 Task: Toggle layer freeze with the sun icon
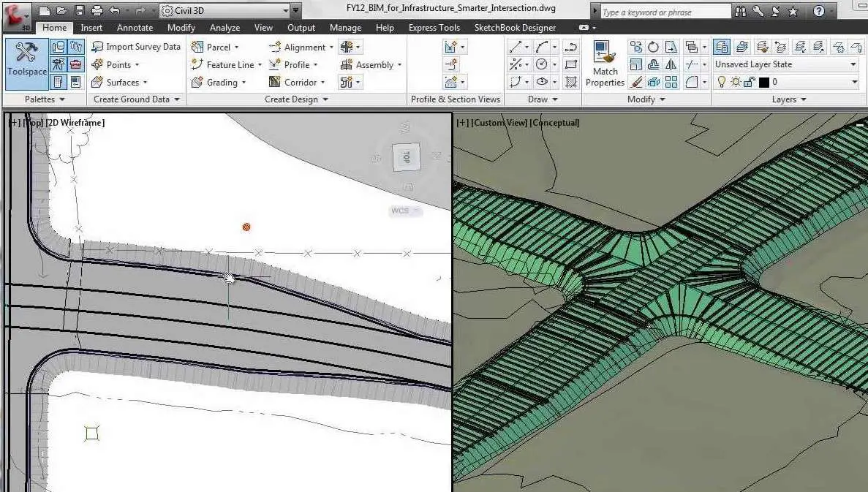coord(736,81)
